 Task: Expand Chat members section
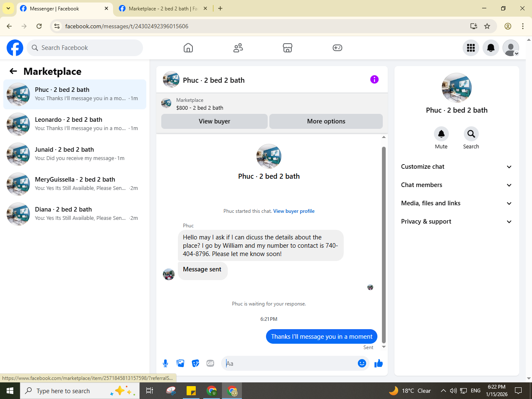[457, 185]
